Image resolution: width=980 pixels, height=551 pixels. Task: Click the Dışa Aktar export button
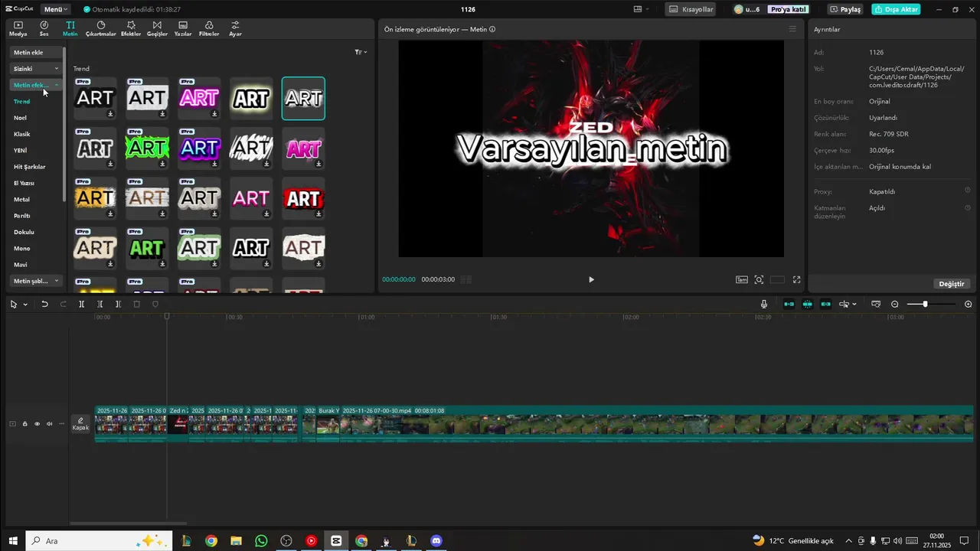click(x=896, y=9)
